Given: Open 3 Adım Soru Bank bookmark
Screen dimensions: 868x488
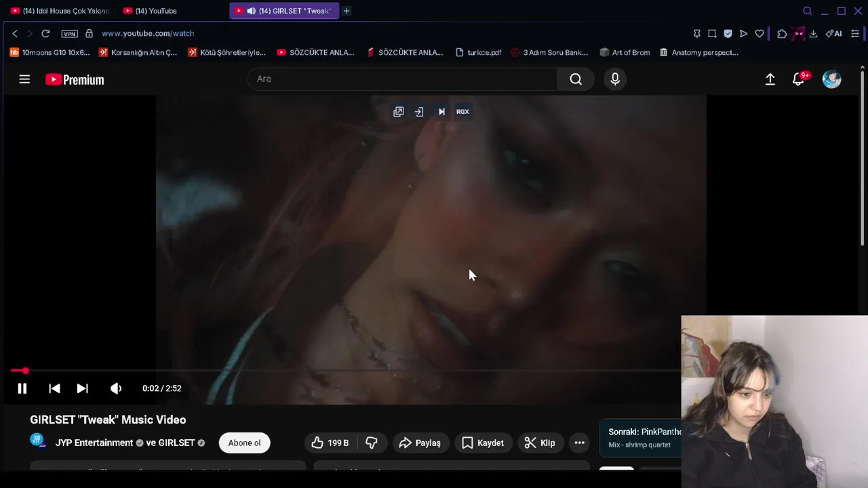Looking at the screenshot, I should tap(549, 52).
